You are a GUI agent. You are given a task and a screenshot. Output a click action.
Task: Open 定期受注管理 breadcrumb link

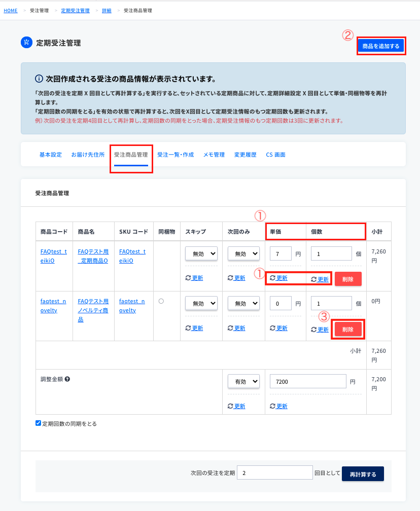[75, 11]
